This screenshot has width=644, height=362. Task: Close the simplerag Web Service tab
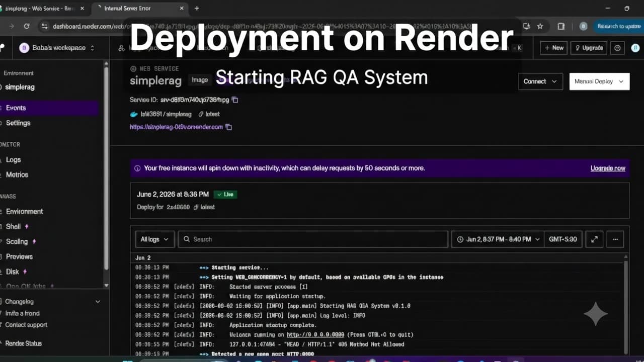pyautogui.click(x=82, y=8)
